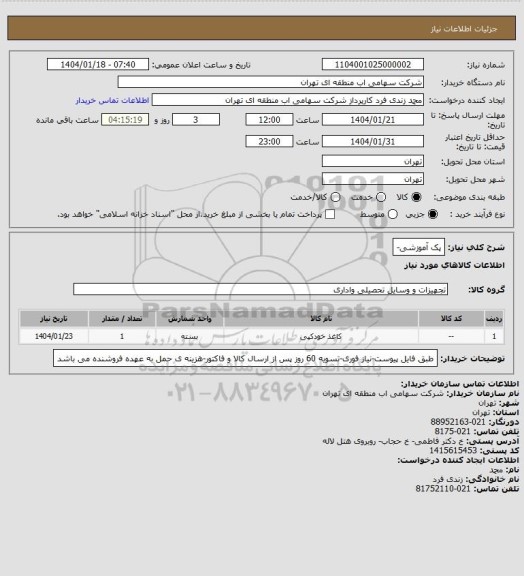
Task: Click fax number 88952163-021
Action: [x=458, y=422]
